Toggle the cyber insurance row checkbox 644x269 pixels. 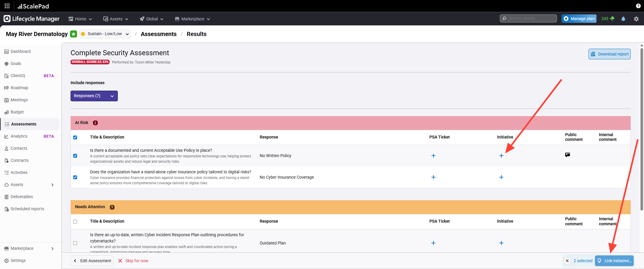[x=75, y=177]
